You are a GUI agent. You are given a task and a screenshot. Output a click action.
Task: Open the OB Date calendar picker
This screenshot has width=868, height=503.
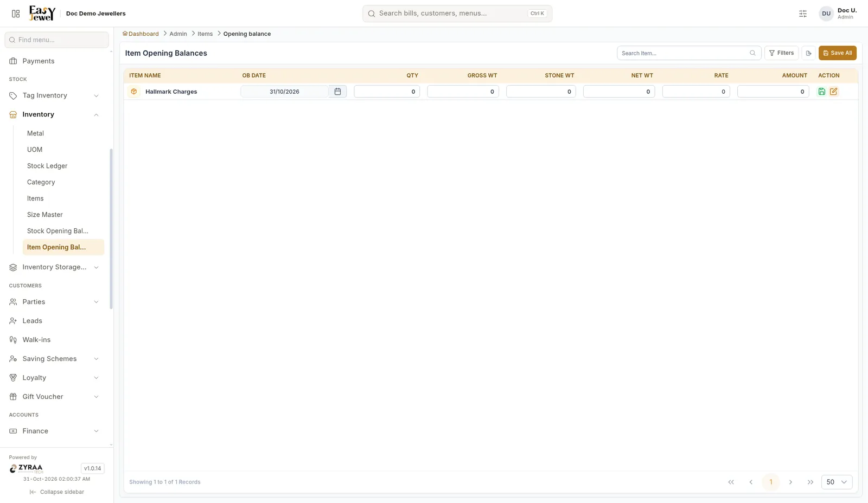[x=337, y=92]
